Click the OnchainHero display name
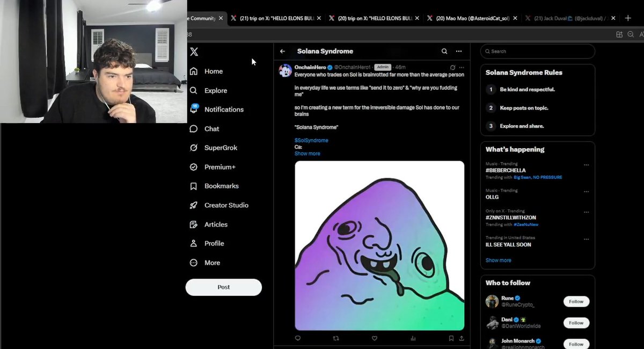This screenshot has height=349, width=644. (310, 67)
